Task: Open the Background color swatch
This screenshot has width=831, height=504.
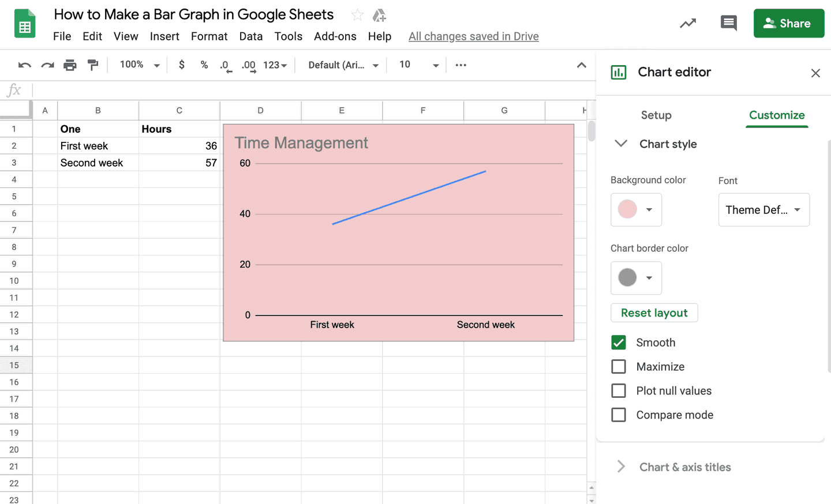Action: click(636, 209)
